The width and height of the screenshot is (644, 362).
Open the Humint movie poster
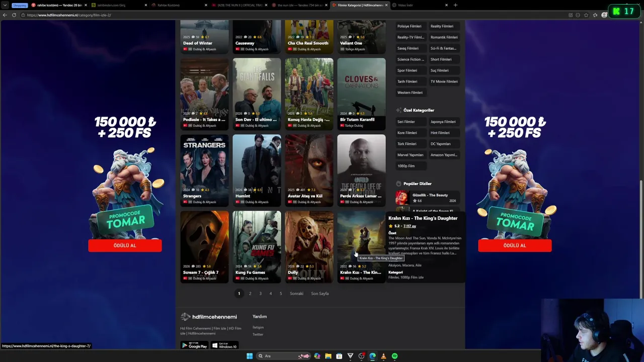[257, 170]
